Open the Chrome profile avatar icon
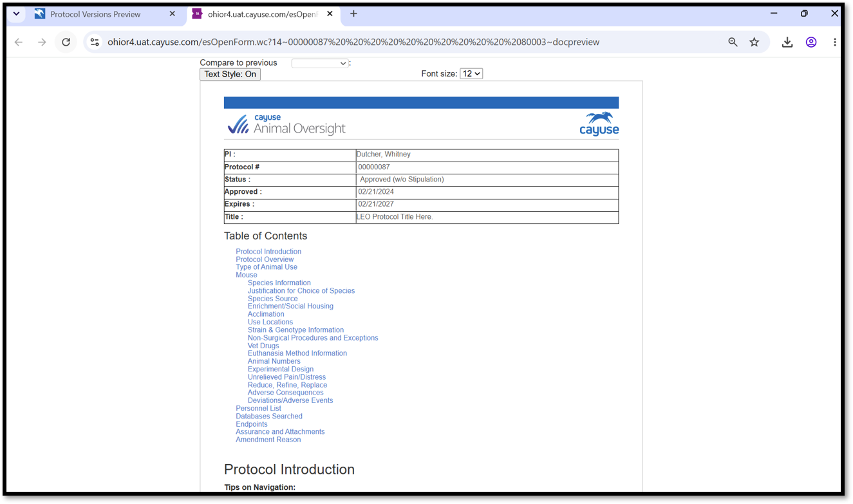Viewport: 853px width, 504px height. tap(811, 42)
